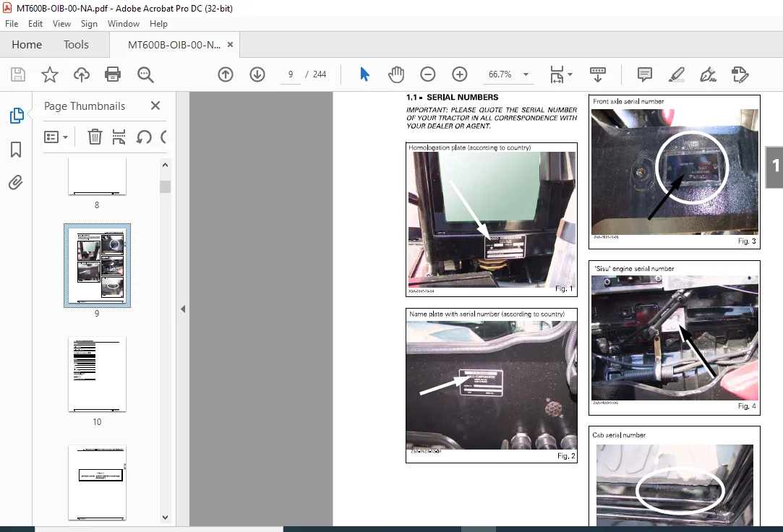The image size is (783, 532).
Task: Open the Help menu
Action: tap(158, 23)
